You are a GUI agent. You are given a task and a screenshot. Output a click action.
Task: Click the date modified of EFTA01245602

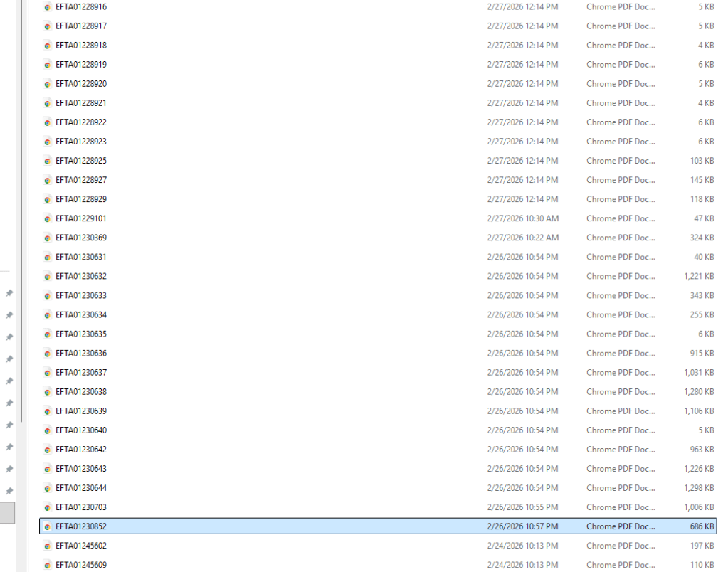[x=522, y=546]
